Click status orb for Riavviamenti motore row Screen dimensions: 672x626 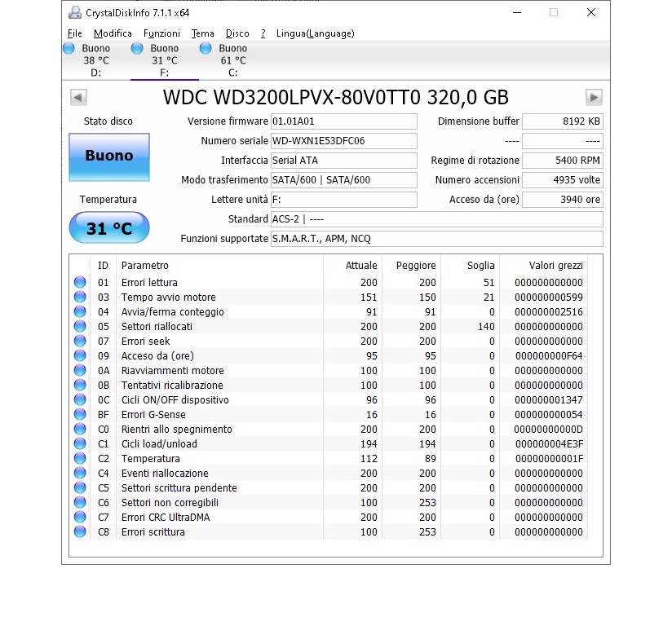coord(80,370)
